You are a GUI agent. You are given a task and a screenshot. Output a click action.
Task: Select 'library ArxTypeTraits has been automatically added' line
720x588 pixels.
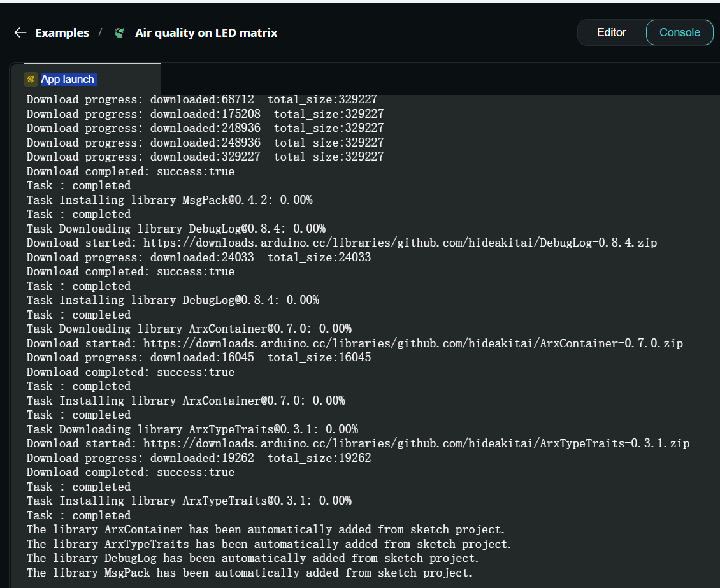click(x=269, y=544)
